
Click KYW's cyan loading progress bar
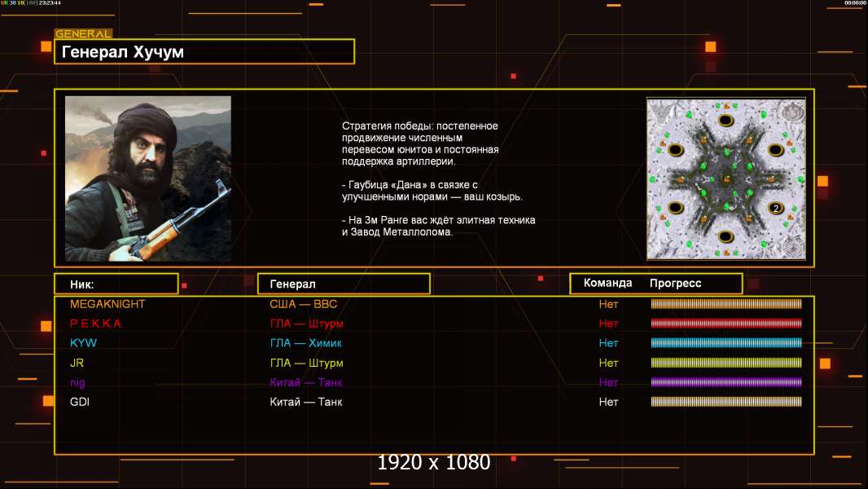(726, 343)
